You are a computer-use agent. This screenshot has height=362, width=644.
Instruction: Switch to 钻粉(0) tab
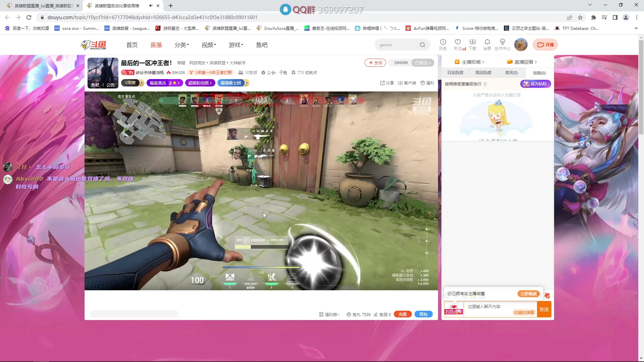(539, 73)
